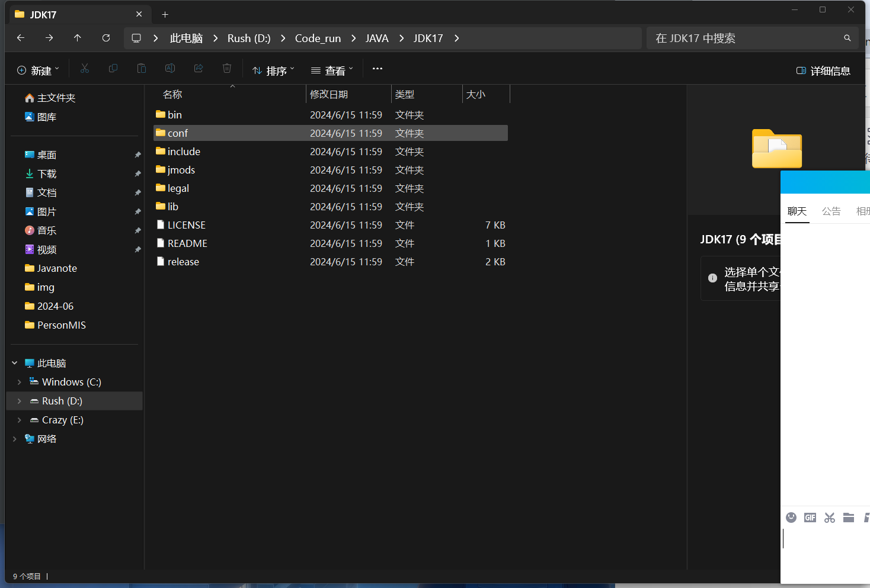Sort by the Type (类型) column header
This screenshot has height=588, width=870.
tap(427, 94)
